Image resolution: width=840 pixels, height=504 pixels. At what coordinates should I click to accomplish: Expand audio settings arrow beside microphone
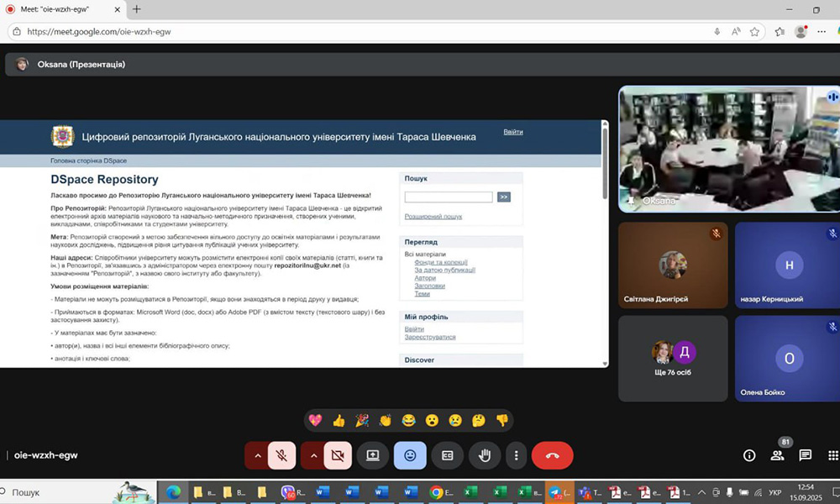[257, 455]
